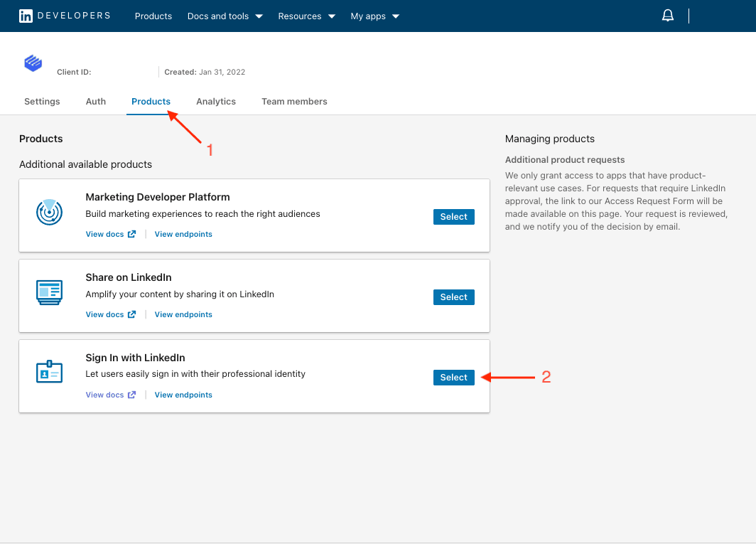
Task: Switch to the Auth tab
Action: pos(95,101)
